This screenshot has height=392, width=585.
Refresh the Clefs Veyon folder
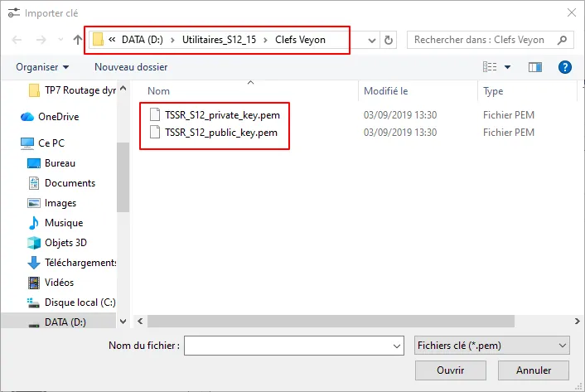pos(389,40)
